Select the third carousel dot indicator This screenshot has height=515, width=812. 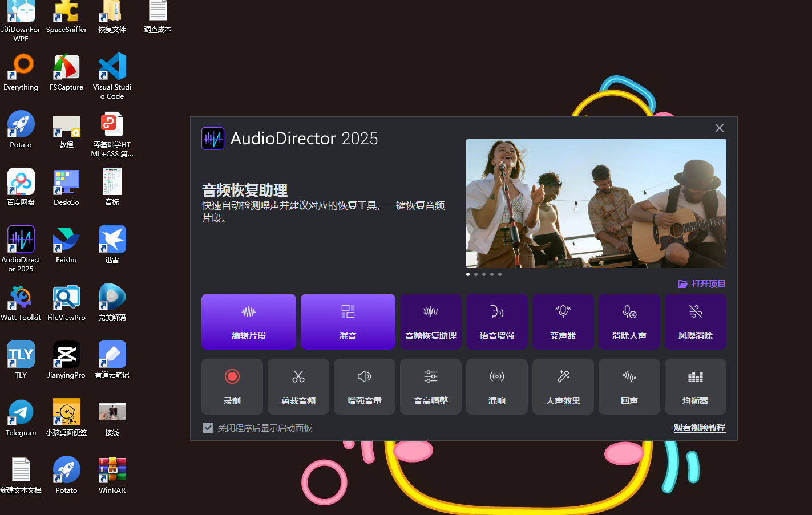pyautogui.click(x=484, y=274)
